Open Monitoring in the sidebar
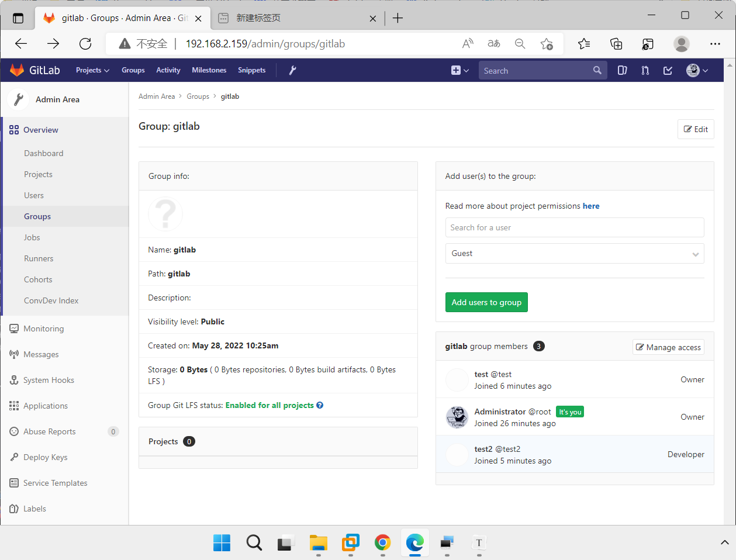The image size is (736, 560). (x=44, y=329)
